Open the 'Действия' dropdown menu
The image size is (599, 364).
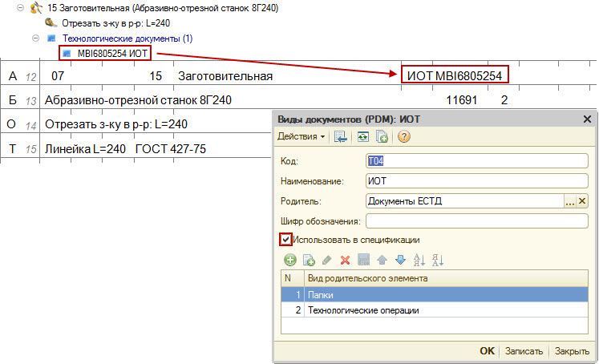tap(302, 137)
